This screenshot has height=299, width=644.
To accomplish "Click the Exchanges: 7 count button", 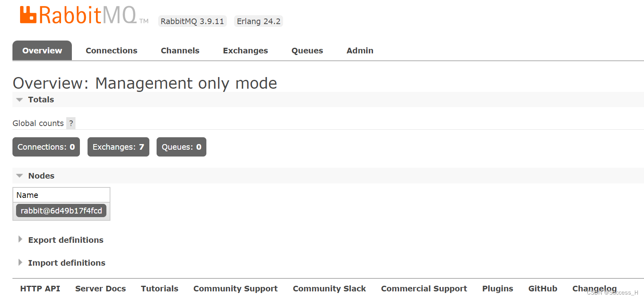I will click(118, 147).
